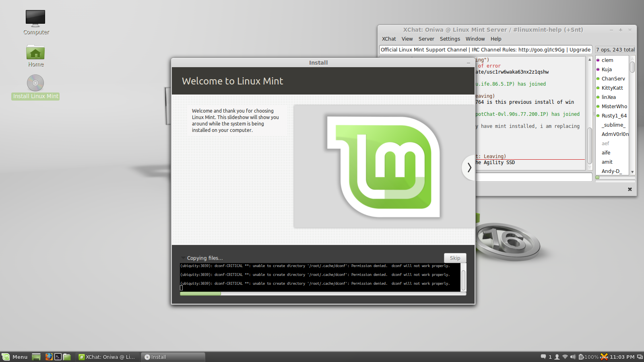Click the 'Copying files...' status text
Viewport: 644px width, 362px height.
pos(205,258)
